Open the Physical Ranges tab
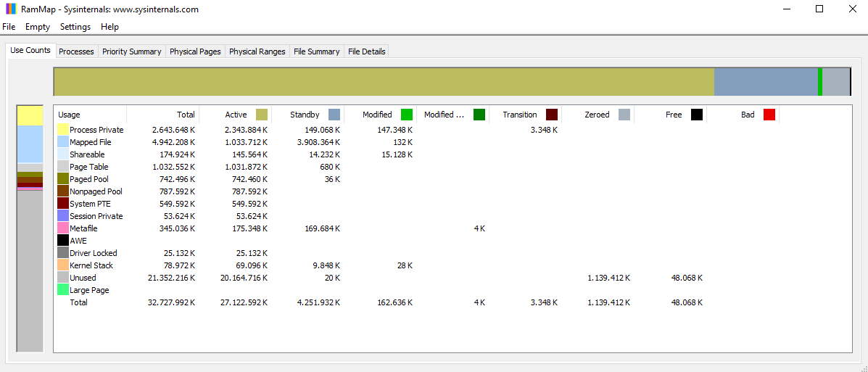The width and height of the screenshot is (868, 372). (257, 51)
